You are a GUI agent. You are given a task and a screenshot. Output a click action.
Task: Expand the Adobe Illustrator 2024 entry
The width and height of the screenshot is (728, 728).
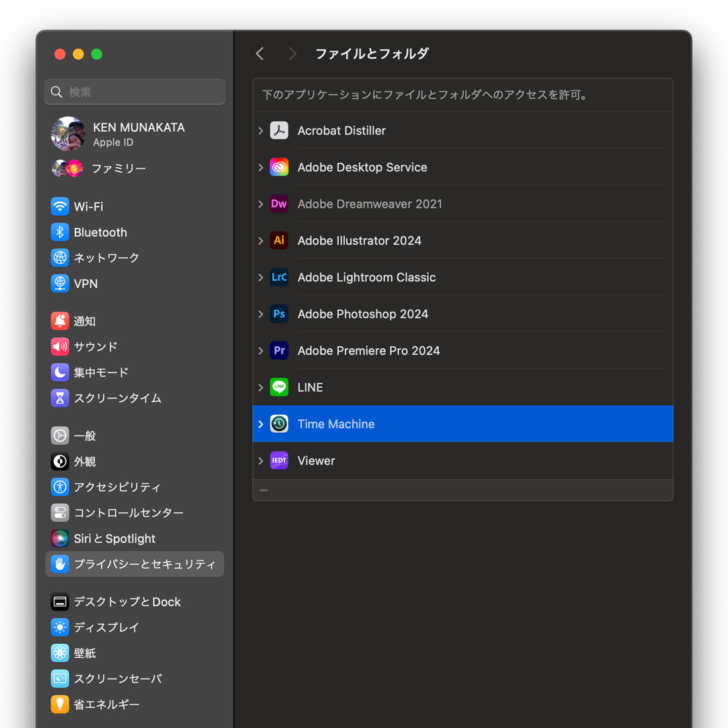pyautogui.click(x=260, y=241)
